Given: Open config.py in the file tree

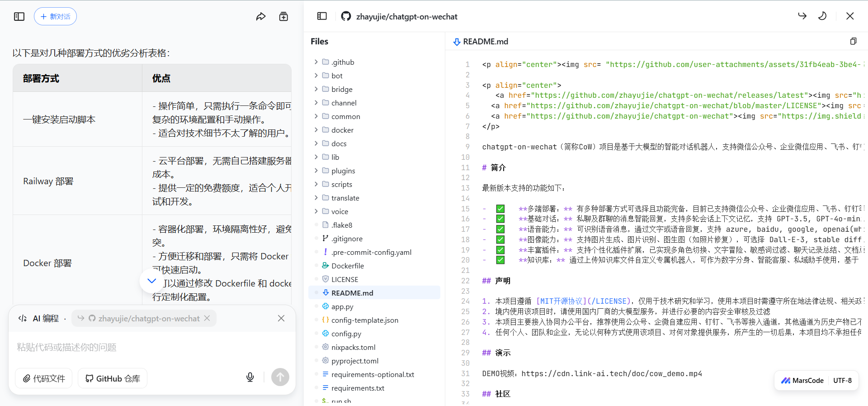Looking at the screenshot, I should pyautogui.click(x=374, y=334).
